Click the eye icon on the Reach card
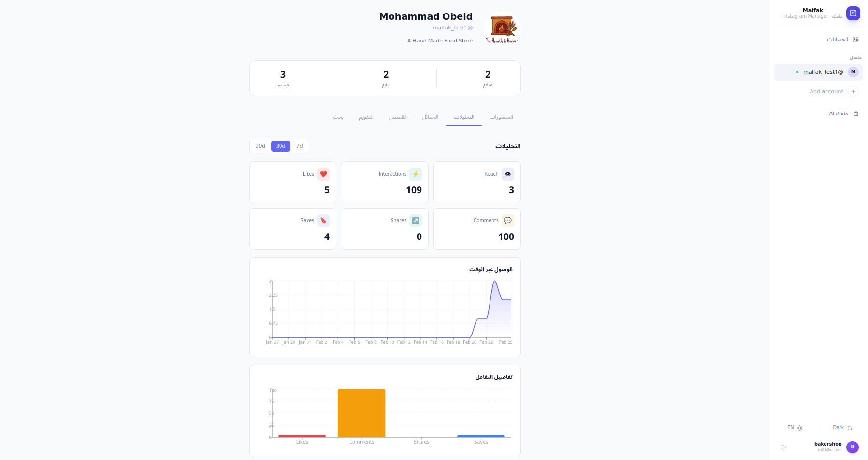The width and height of the screenshot is (868, 460). [x=507, y=174]
